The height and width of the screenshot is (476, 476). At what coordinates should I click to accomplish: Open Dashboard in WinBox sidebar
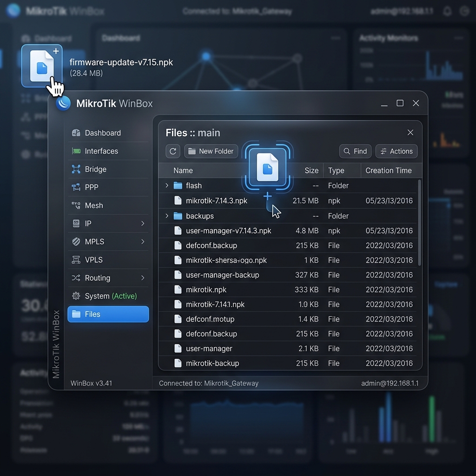108,133
